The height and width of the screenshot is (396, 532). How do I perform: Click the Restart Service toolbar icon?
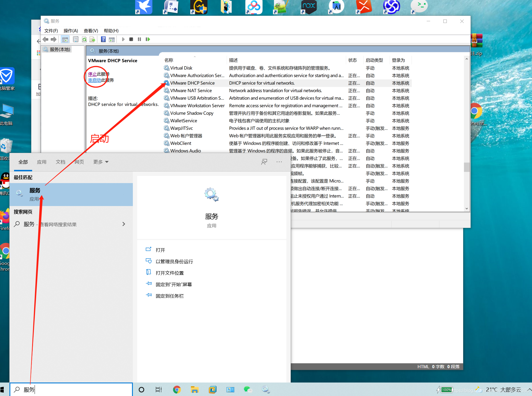148,39
